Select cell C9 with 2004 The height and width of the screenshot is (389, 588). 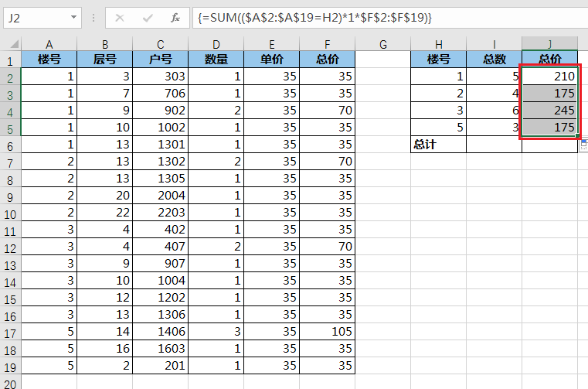[160, 195]
